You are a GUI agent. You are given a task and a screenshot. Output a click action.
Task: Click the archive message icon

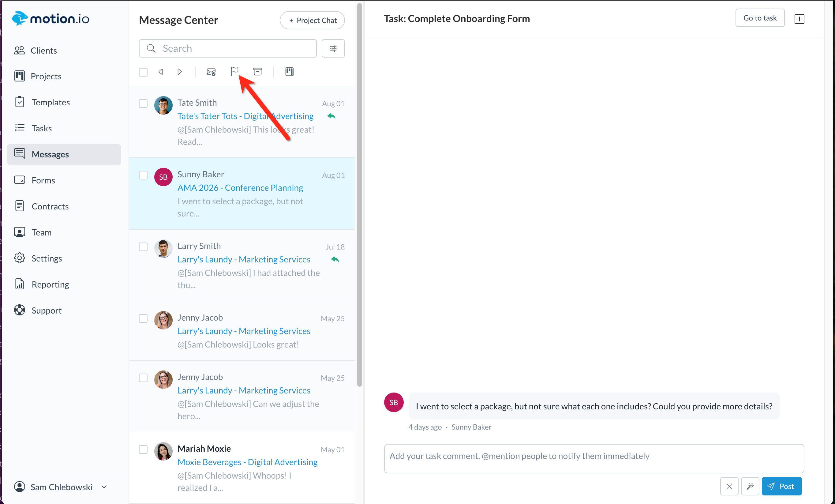[257, 72]
